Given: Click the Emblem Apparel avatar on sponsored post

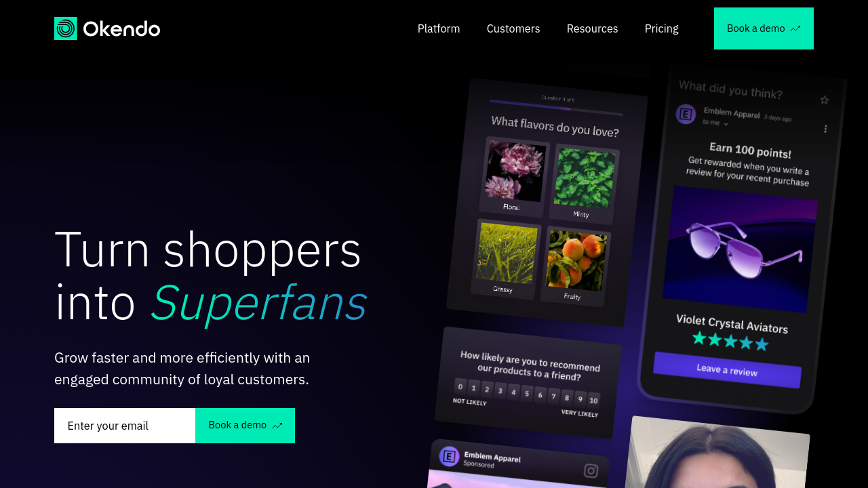Looking at the screenshot, I should click(449, 456).
